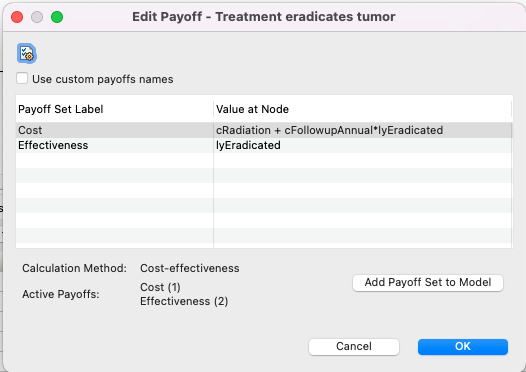This screenshot has width=526, height=372.
Task: Click the Edit Payoff title bar
Action: click(264, 17)
